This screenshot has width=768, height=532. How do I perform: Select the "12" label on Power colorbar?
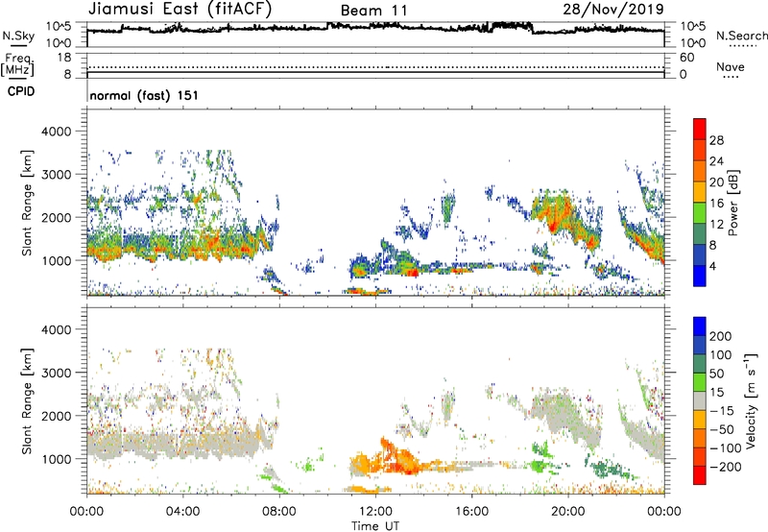(716, 225)
